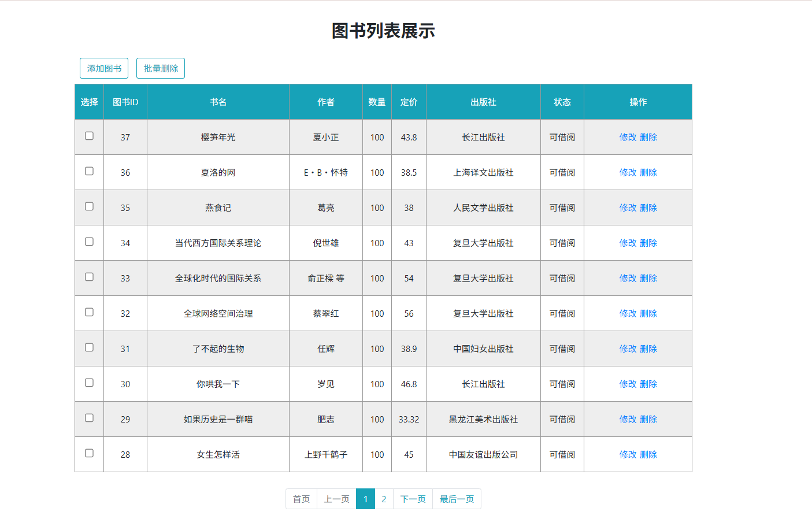Click publisher 中国友谊出版公司

(x=483, y=454)
